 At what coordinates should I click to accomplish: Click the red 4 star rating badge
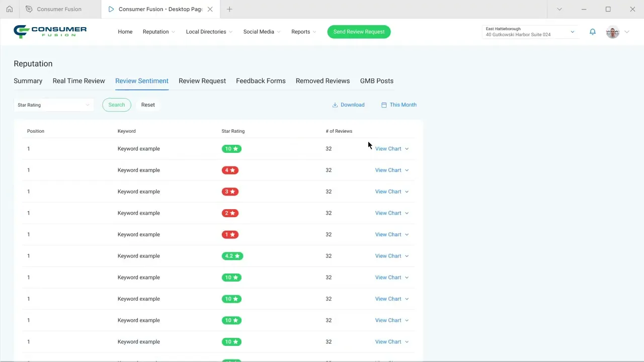pos(230,170)
